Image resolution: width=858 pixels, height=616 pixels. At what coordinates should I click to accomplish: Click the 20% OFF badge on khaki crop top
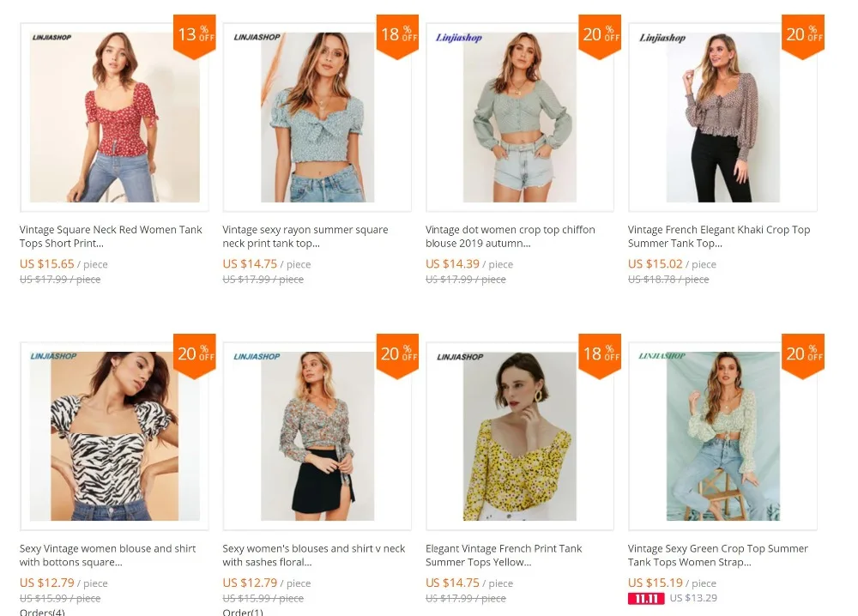pos(803,36)
